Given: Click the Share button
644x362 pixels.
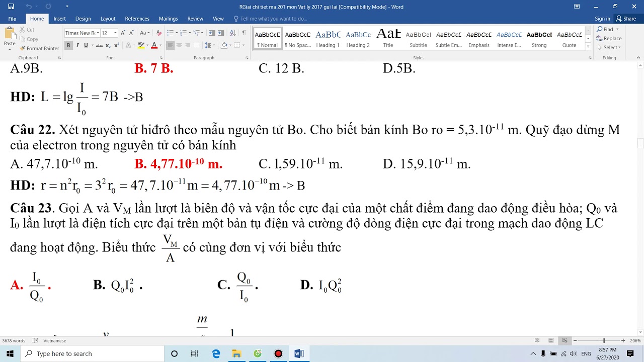Looking at the screenshot, I should pyautogui.click(x=626, y=19).
